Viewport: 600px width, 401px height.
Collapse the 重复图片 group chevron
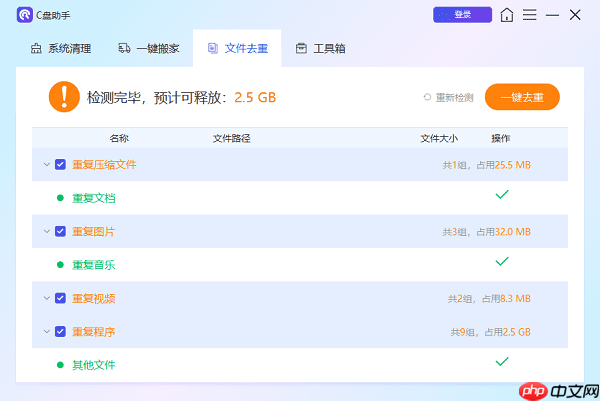[46, 231]
